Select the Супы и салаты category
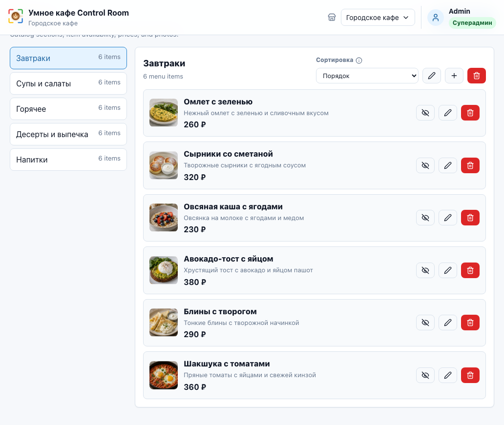 coord(68,83)
